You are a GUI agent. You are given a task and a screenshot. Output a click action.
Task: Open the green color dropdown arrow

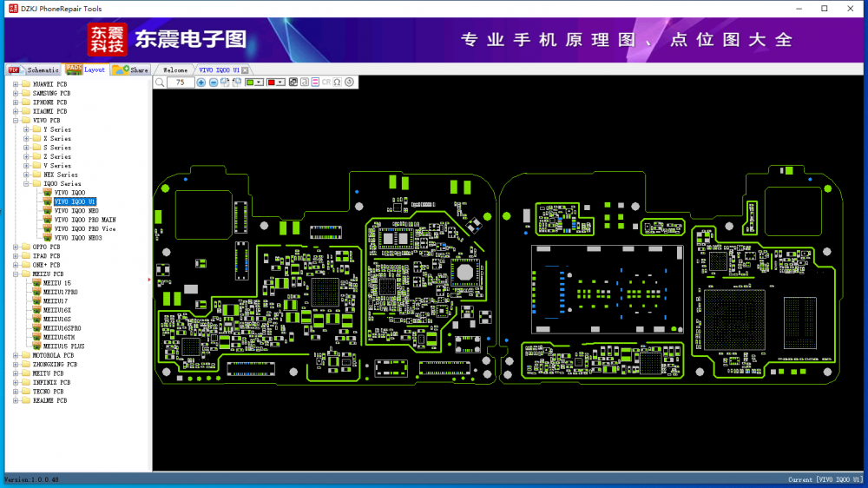(x=260, y=82)
